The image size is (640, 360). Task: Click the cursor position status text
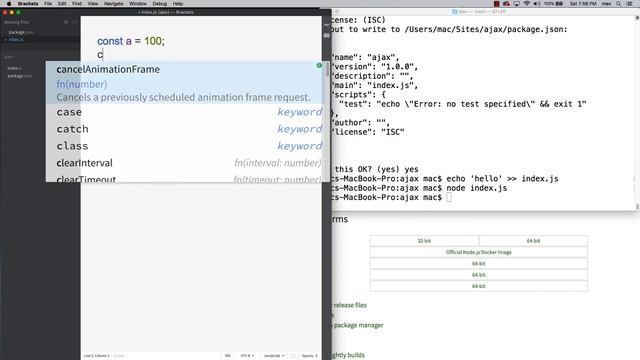click(97, 356)
